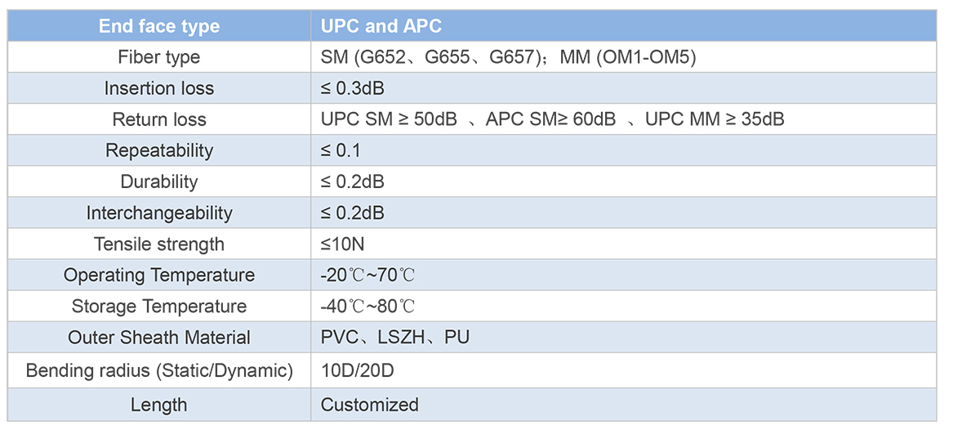The height and width of the screenshot is (430, 980).
Task: Select the UPC SM ≥ 50dB return loss text
Action: (389, 119)
